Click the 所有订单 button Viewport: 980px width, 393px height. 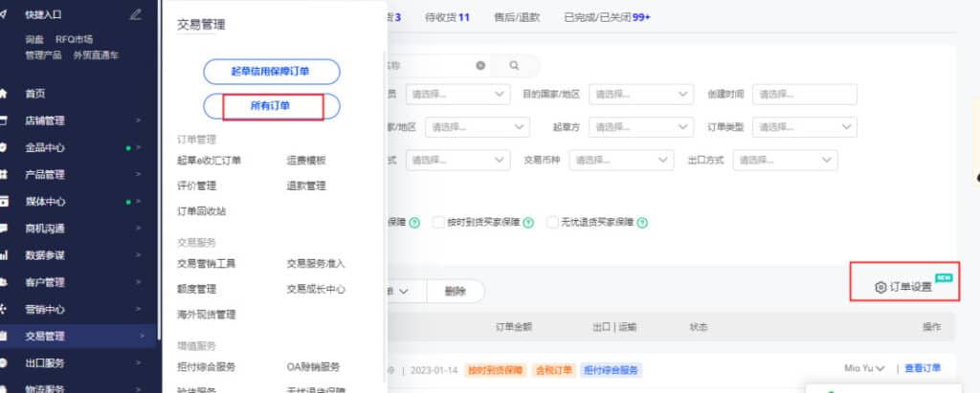coord(272,106)
